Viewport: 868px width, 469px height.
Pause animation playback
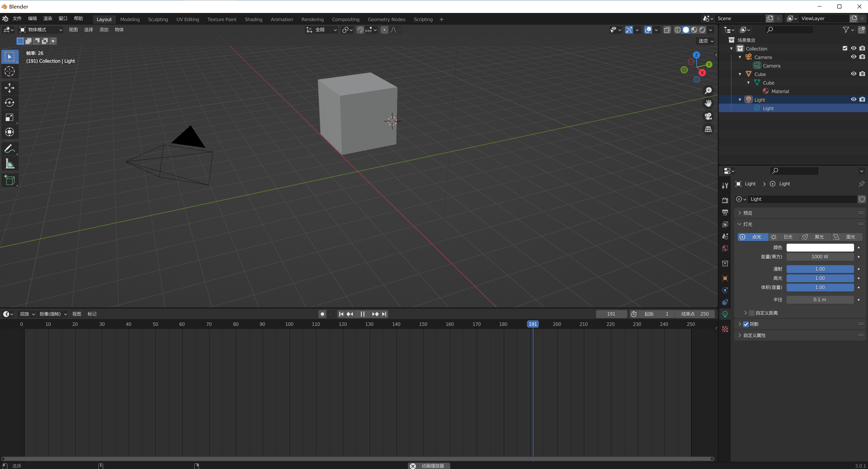pyautogui.click(x=362, y=314)
